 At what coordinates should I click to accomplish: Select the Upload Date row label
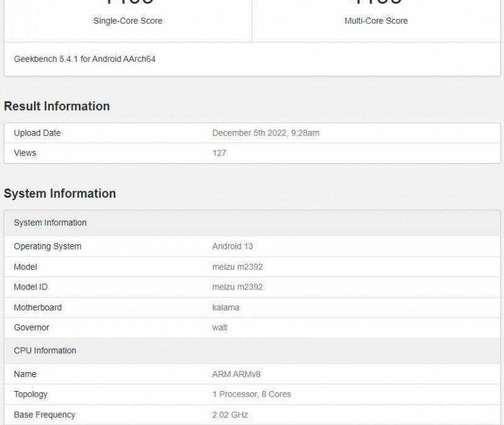[37, 133]
